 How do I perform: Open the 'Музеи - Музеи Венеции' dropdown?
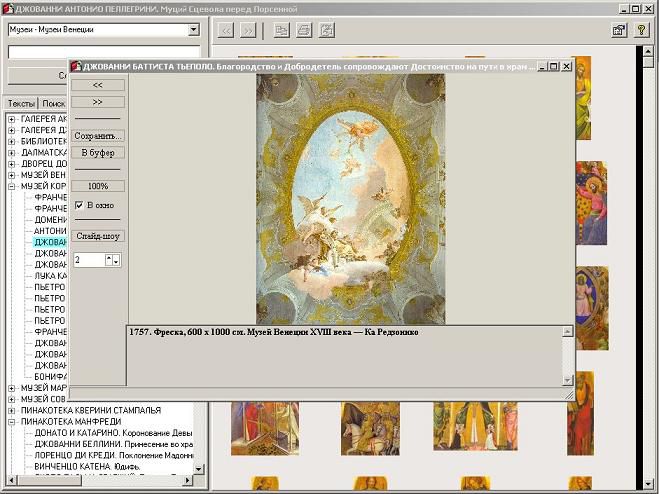tap(193, 30)
